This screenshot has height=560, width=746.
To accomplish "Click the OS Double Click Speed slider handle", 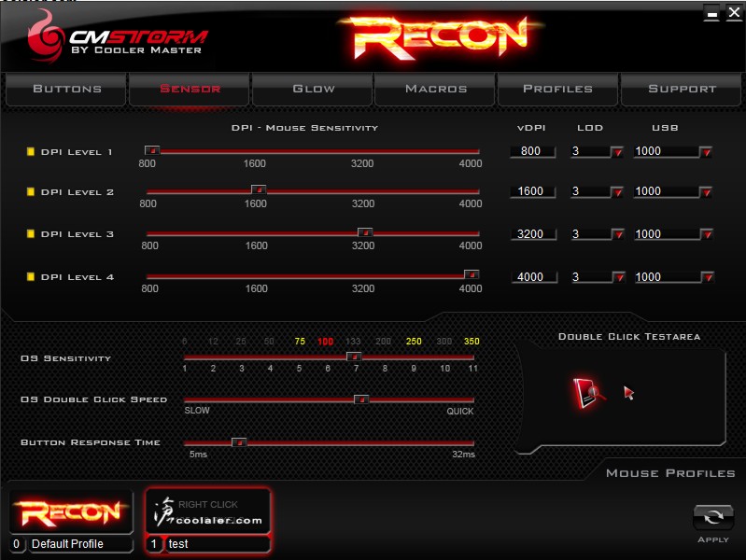I will click(361, 399).
